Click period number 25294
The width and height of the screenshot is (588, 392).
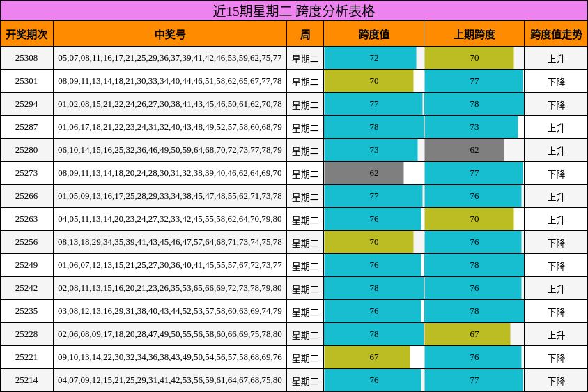point(26,104)
